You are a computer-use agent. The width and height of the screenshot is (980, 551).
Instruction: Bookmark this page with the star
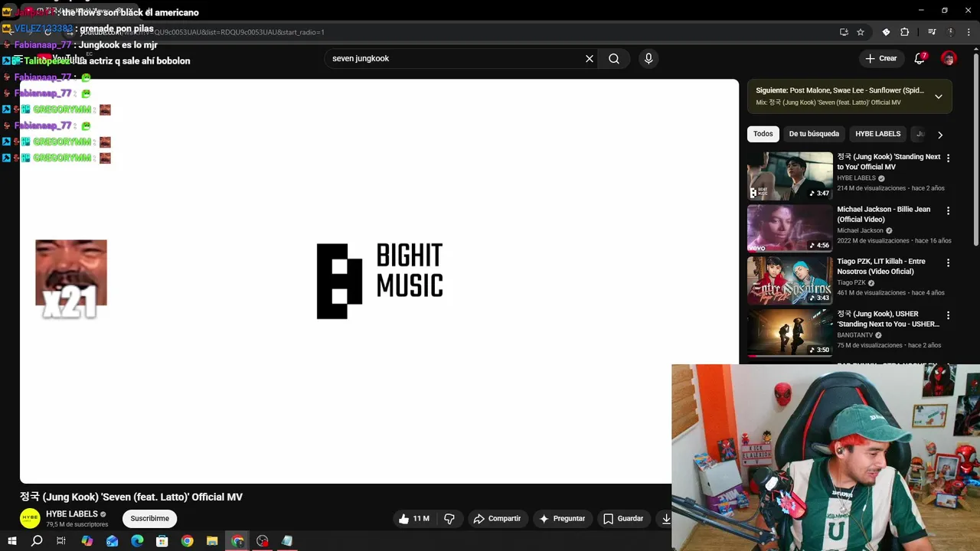click(x=861, y=32)
